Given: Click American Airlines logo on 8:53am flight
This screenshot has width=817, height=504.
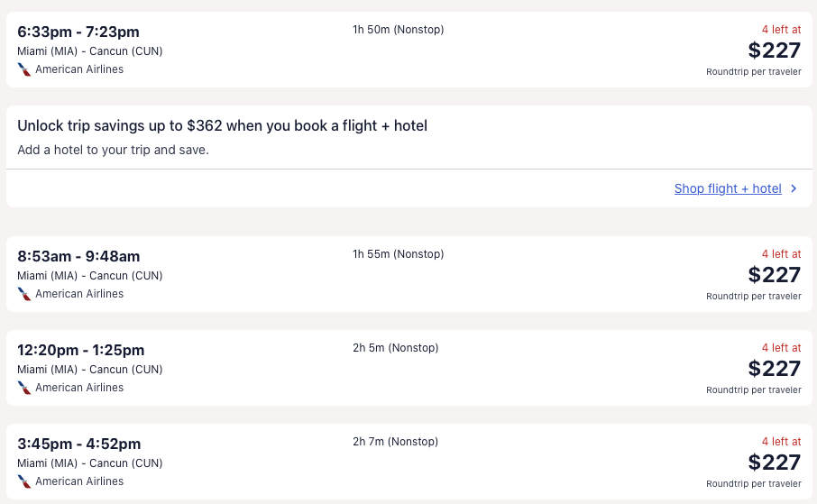Looking at the screenshot, I should [x=24, y=294].
